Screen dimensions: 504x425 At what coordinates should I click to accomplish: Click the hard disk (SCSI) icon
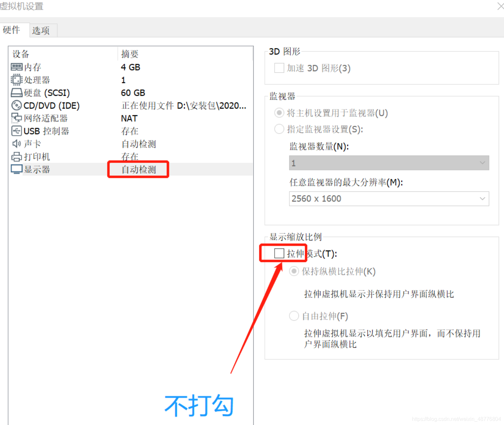point(16,93)
